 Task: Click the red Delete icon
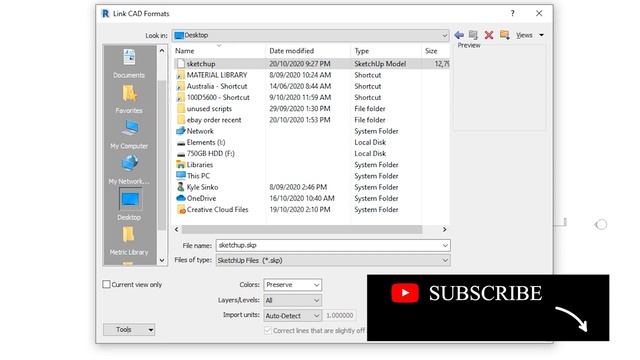[x=489, y=35]
